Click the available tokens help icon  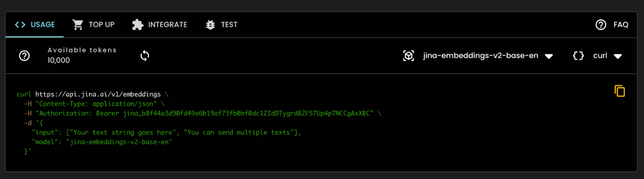(x=24, y=56)
